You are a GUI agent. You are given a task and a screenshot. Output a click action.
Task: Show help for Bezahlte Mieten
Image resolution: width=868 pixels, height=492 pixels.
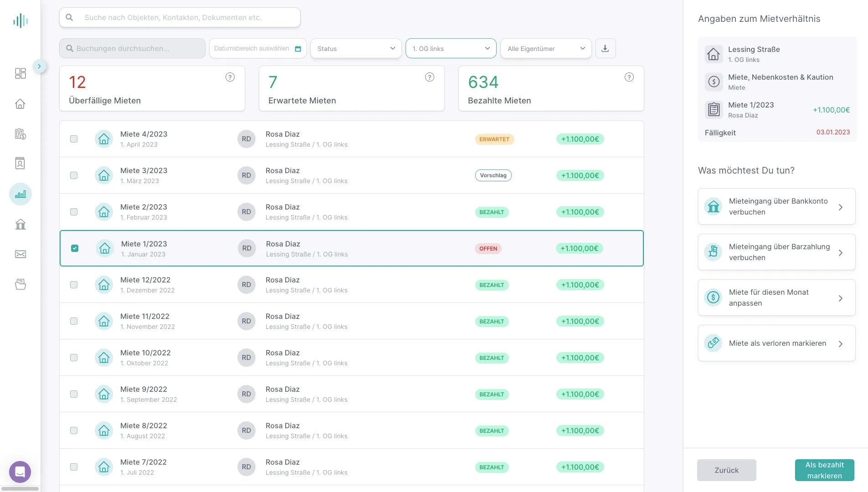[x=629, y=77]
